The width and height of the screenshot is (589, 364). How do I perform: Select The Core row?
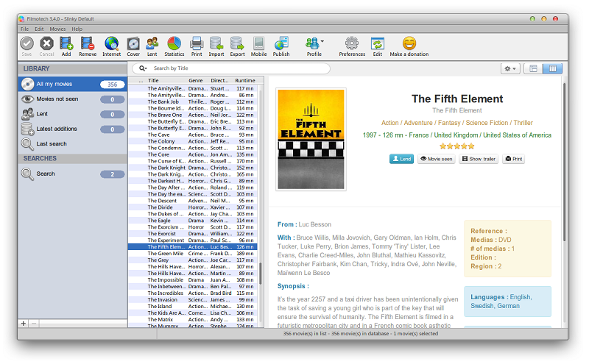(x=193, y=154)
